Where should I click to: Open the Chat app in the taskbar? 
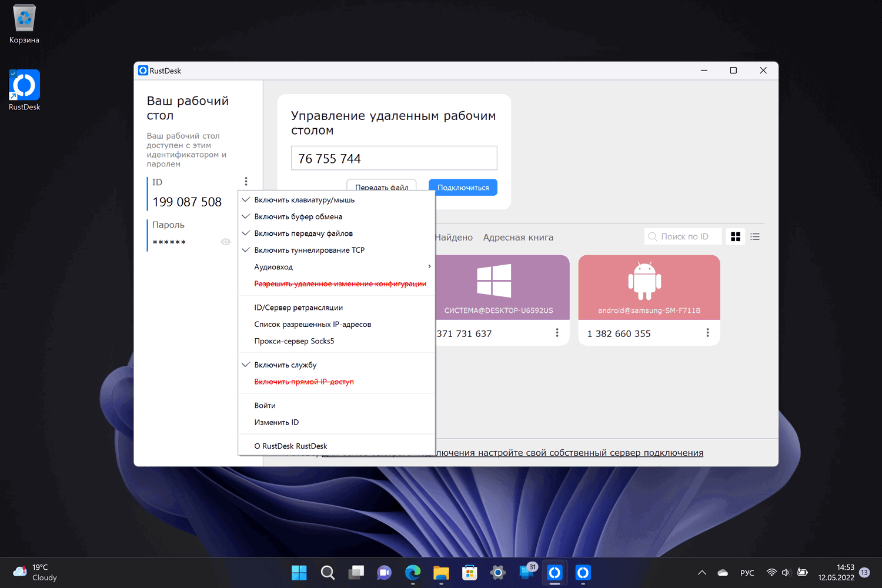tap(385, 573)
